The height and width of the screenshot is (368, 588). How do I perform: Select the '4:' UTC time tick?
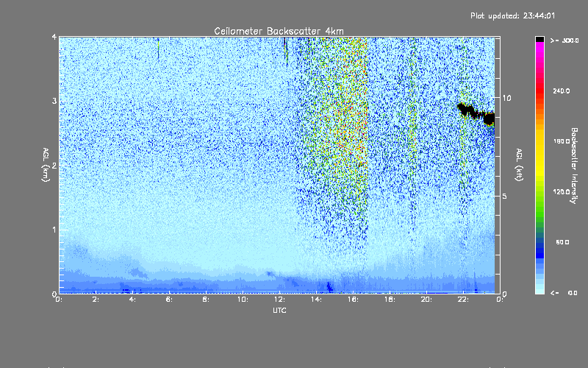tap(133, 300)
